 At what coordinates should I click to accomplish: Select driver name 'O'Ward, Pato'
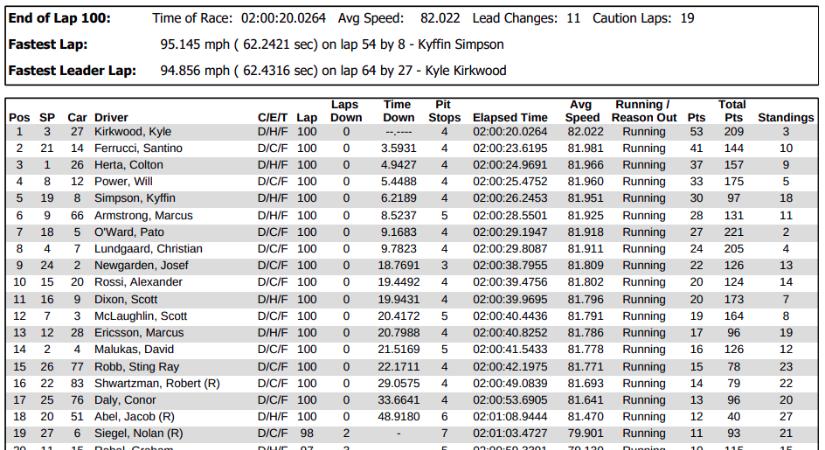click(x=129, y=232)
